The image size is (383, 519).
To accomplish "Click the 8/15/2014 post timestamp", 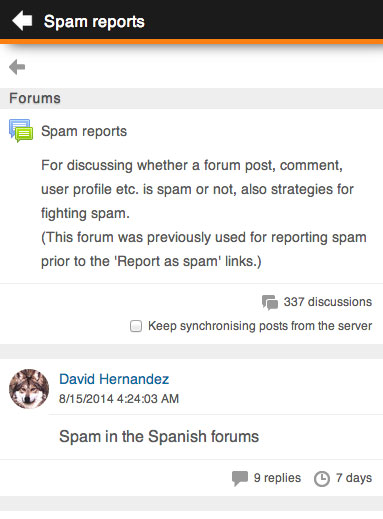I will (119, 399).
